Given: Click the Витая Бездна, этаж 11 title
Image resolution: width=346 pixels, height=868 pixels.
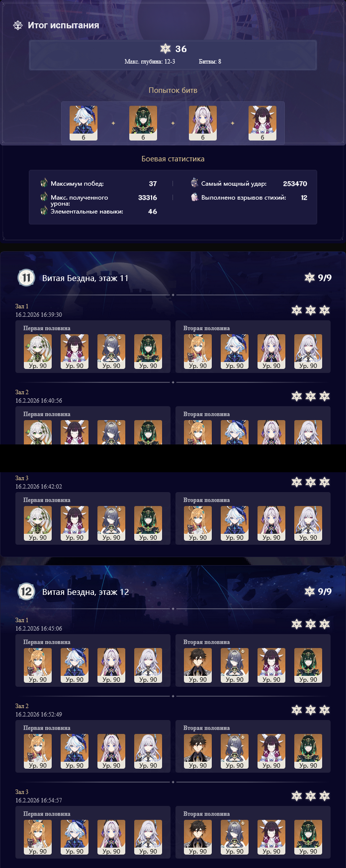Looking at the screenshot, I should (x=85, y=278).
